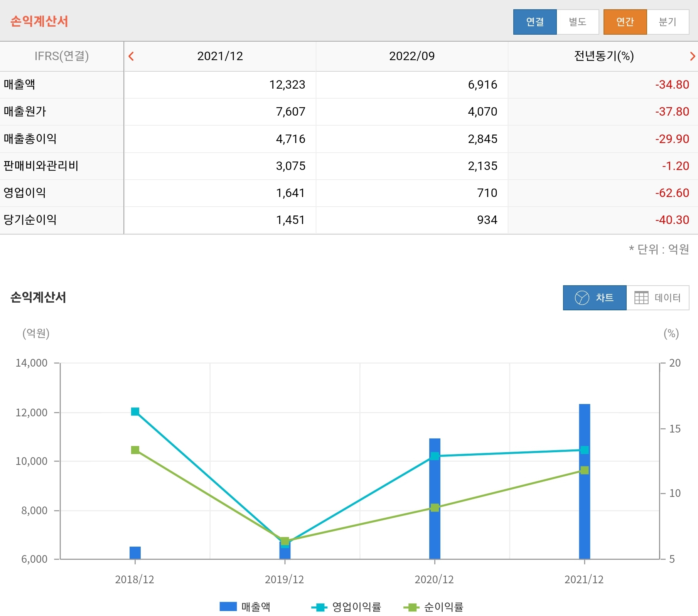Show chart view with 차트 button
The image size is (698, 616).
pyautogui.click(x=595, y=298)
